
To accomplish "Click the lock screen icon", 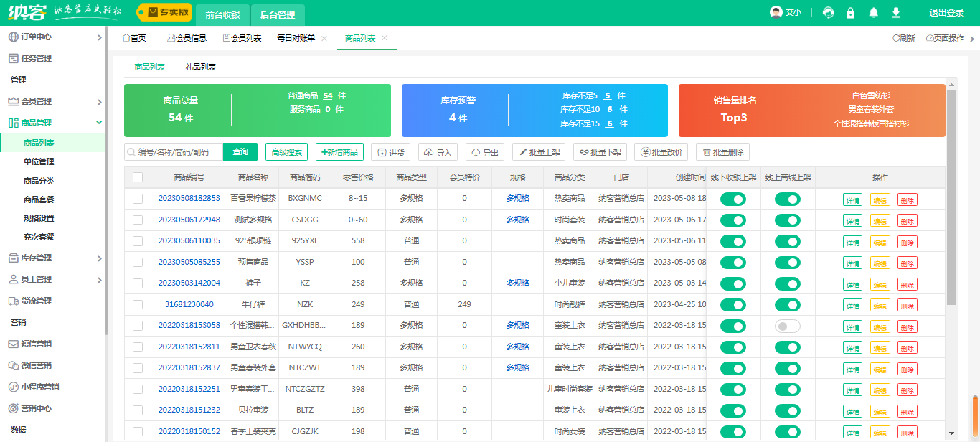I will pos(851,13).
